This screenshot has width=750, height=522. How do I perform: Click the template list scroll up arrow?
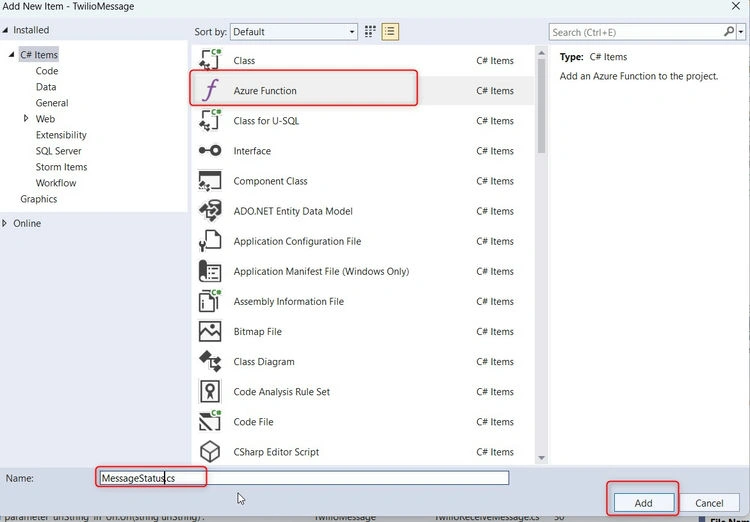tap(541, 53)
